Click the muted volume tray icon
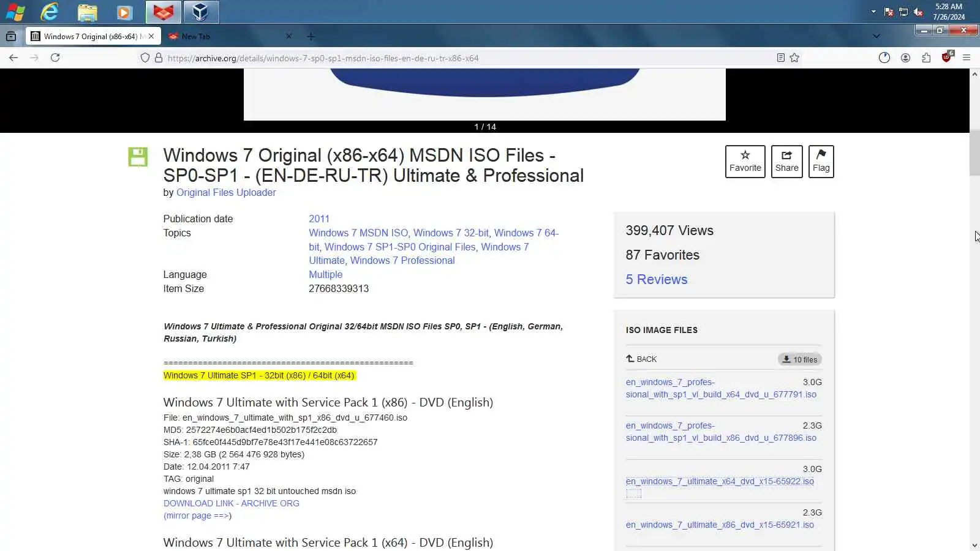 tap(918, 12)
